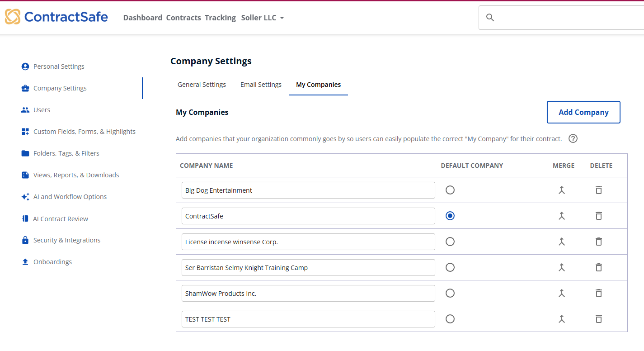Choose TEST TEST TEST as default company
644x351 pixels.
click(x=450, y=319)
